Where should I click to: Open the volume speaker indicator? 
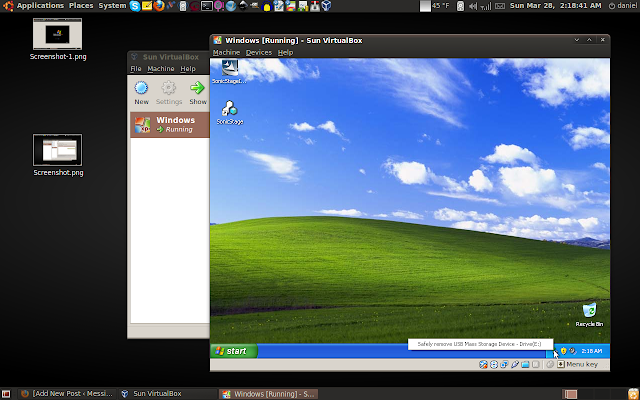point(473,6)
